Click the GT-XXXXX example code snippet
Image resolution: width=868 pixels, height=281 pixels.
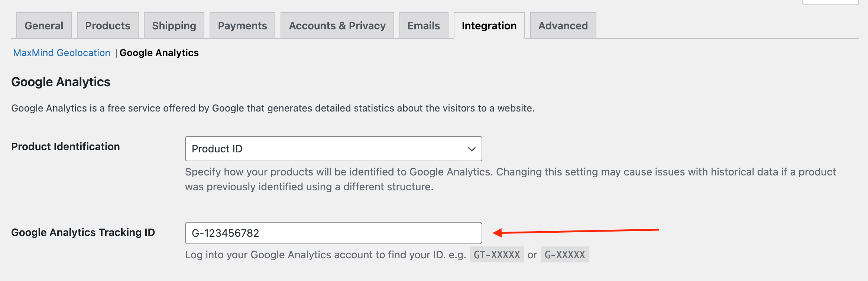point(496,255)
